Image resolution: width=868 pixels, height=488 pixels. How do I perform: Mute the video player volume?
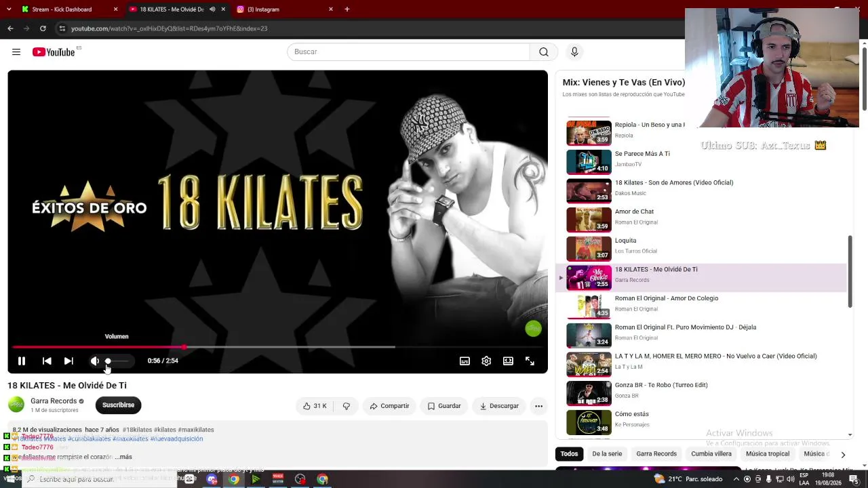(94, 361)
